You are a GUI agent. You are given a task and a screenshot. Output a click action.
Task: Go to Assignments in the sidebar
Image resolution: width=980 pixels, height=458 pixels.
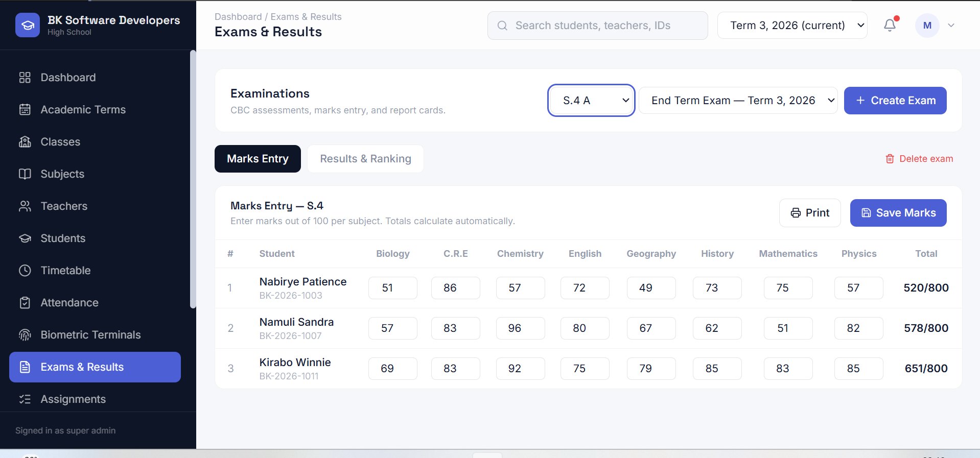pyautogui.click(x=95, y=399)
